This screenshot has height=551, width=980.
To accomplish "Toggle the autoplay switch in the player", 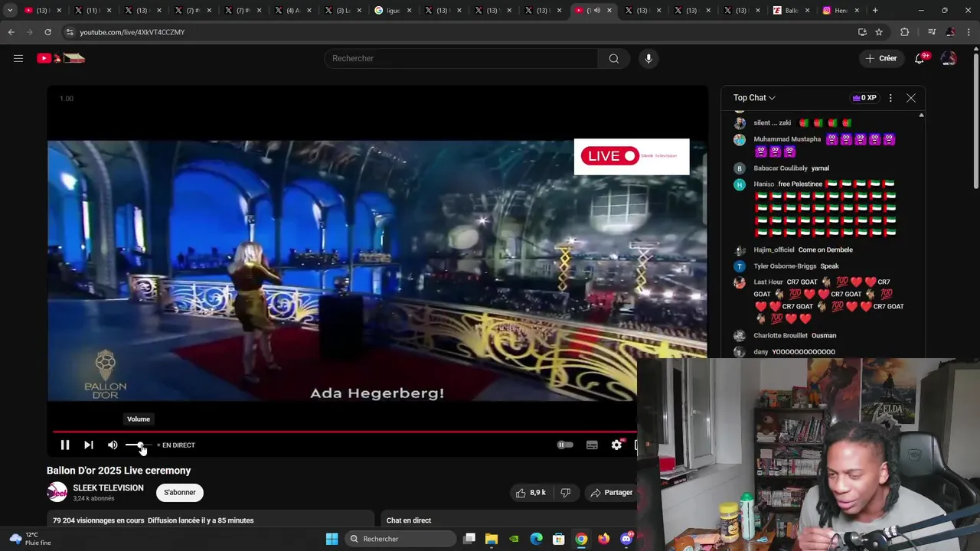I will 565,445.
